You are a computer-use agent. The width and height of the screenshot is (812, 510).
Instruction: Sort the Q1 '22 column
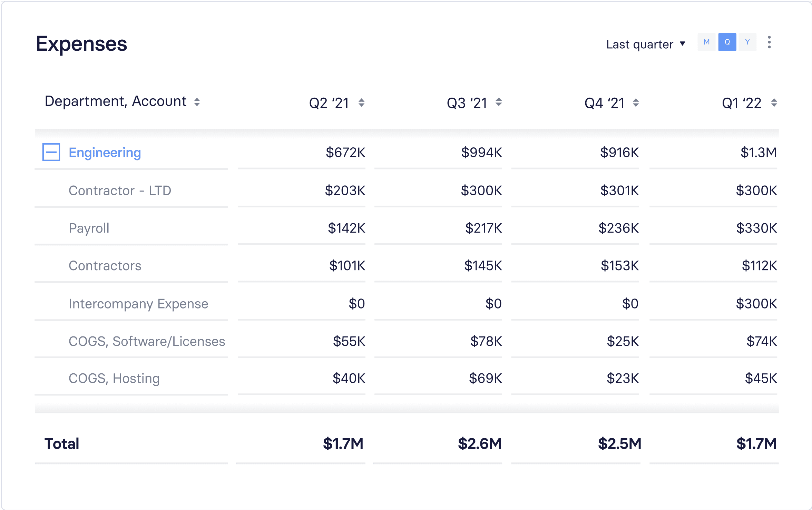tap(774, 103)
